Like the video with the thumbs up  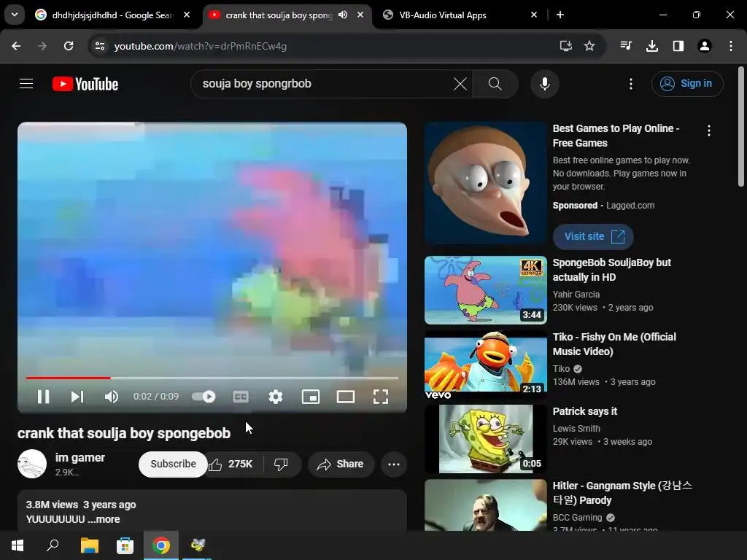[231, 464]
